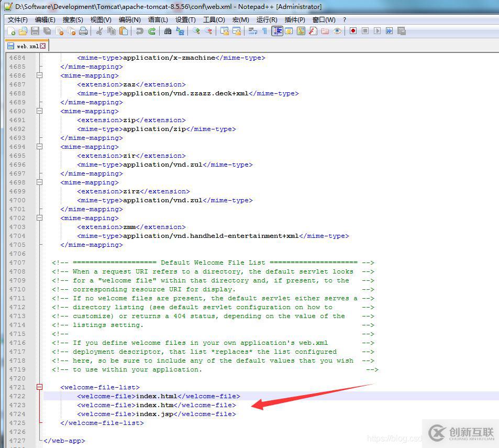Click the Zoom in magnifier icon
Screen dimensions: 499x448
(196, 31)
